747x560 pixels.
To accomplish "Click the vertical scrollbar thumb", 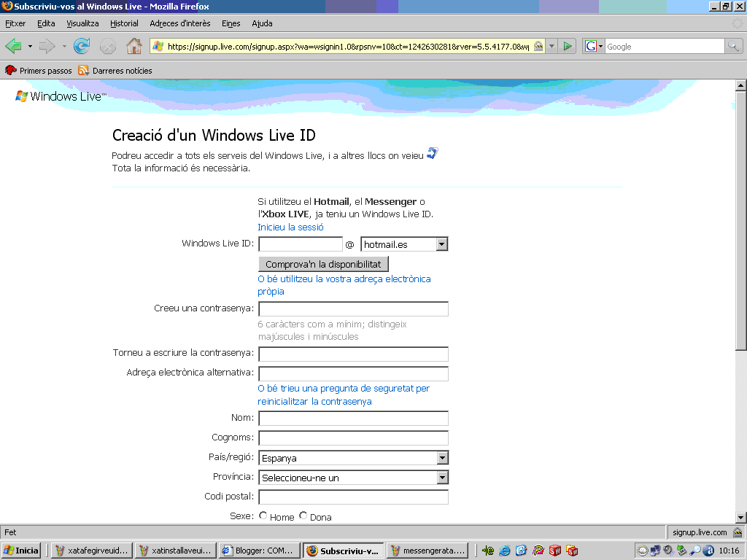I will (x=740, y=220).
